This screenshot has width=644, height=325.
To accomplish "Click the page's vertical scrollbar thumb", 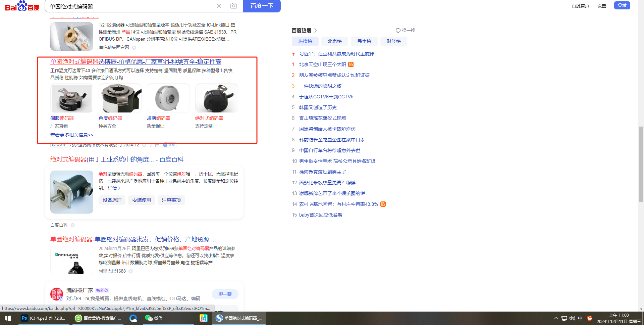I will coord(641,164).
